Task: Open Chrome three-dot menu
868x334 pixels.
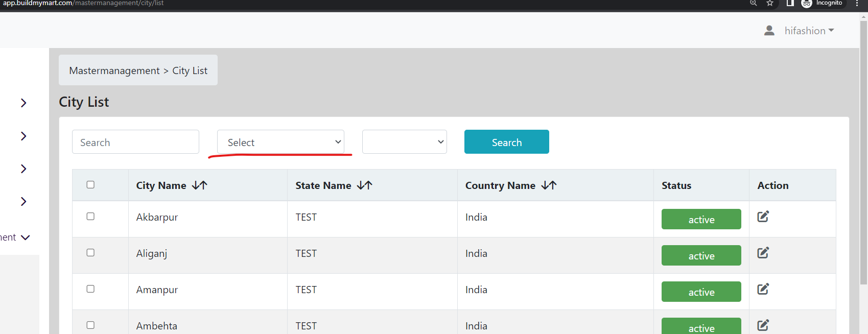Action: pos(857,3)
